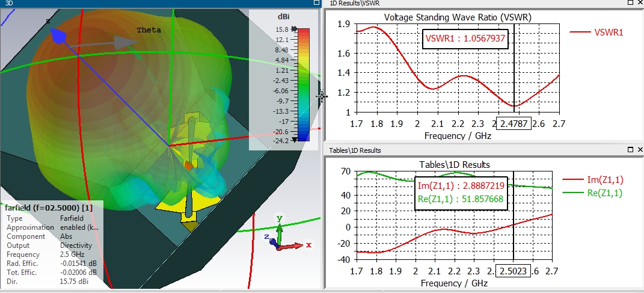Click the 4.84 color scale label
The image size is (644, 293).
point(282,60)
